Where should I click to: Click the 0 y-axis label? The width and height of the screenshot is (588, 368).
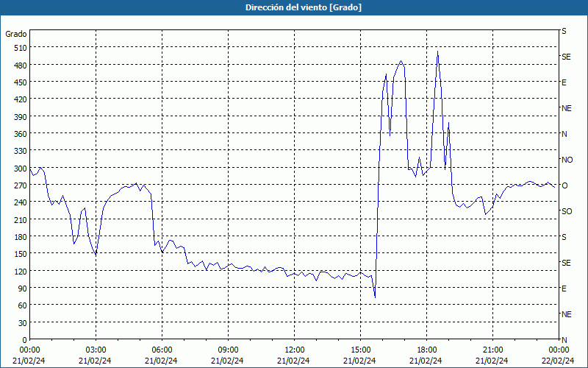[25, 340]
